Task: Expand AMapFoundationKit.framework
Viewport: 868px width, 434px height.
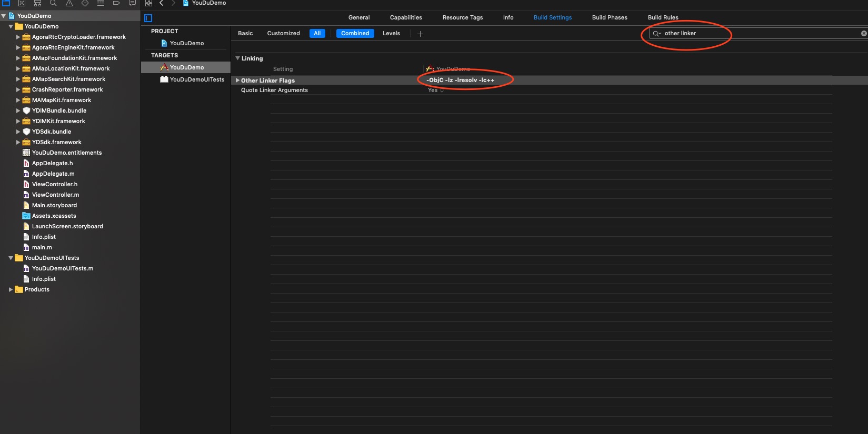Action: pos(18,58)
